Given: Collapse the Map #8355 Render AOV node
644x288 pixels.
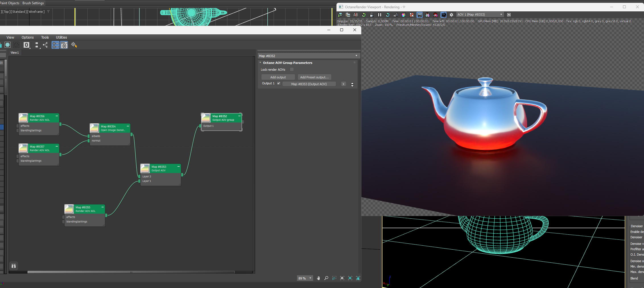Looking at the screenshot, I should point(102,207).
